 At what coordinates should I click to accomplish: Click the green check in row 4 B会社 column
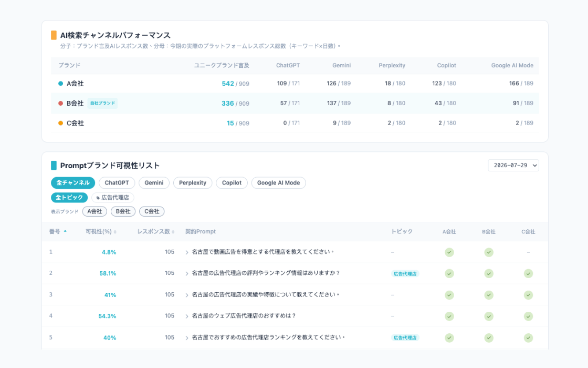click(489, 316)
